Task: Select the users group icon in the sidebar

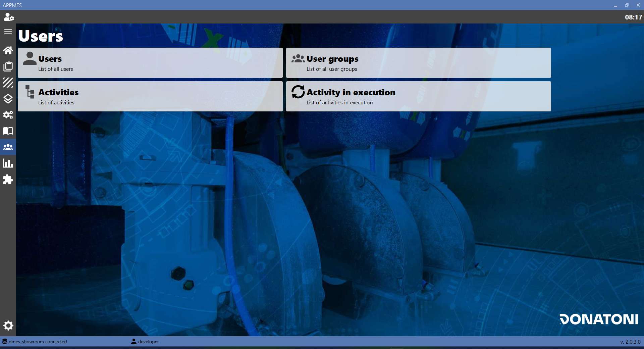Action: click(8, 147)
